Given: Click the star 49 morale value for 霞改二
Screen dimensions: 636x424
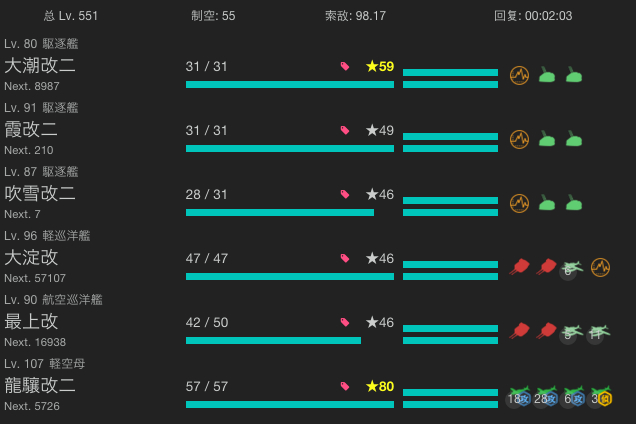Looking at the screenshot, I should (380, 130).
